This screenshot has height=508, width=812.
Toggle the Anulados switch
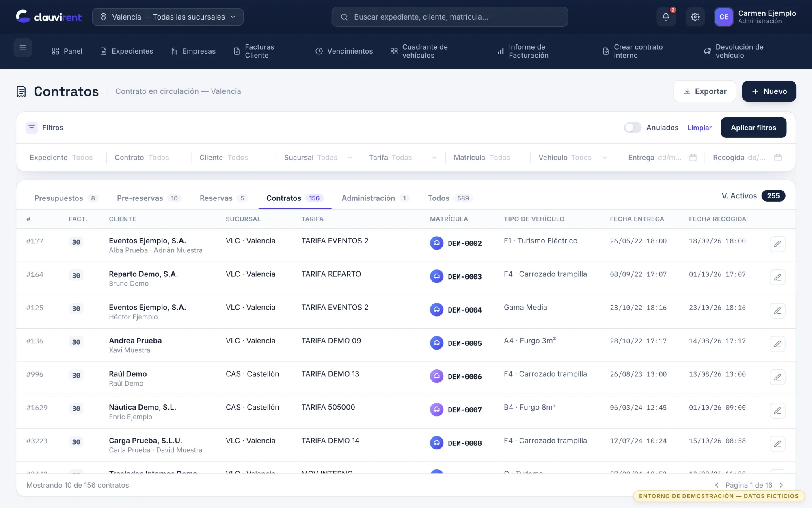[x=633, y=128]
